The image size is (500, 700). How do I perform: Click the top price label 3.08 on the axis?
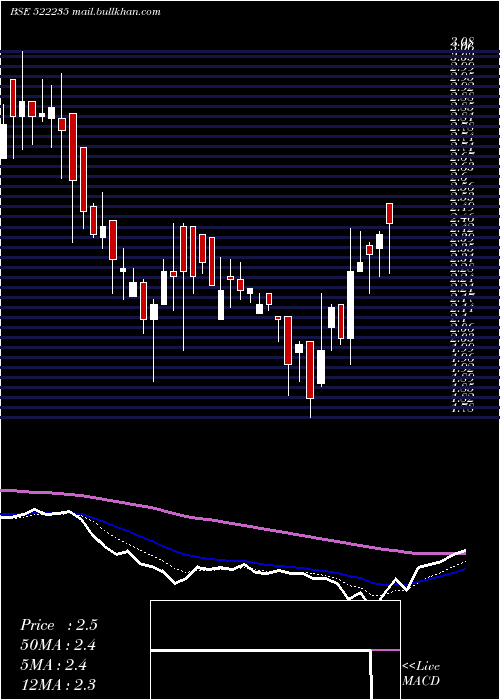click(x=462, y=42)
